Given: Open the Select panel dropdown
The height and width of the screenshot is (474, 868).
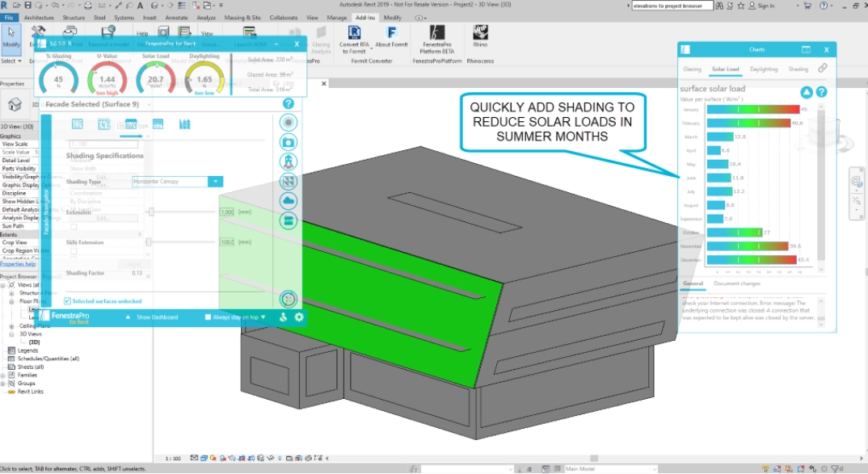Looking at the screenshot, I should (x=11, y=61).
